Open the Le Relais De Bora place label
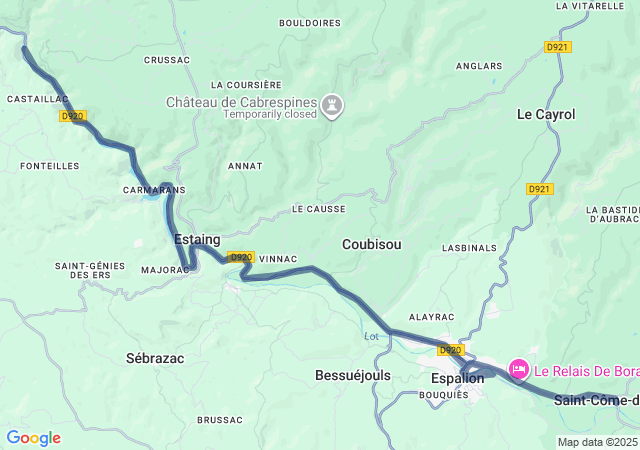Screen dimensions: 640x450 587,371
